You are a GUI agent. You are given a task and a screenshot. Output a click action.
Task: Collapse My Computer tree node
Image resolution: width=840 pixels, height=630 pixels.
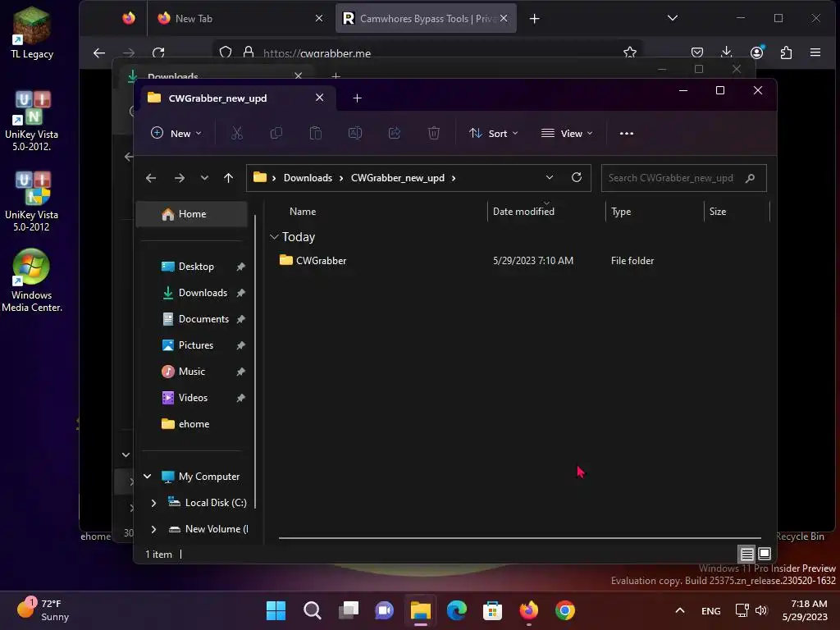148,477
